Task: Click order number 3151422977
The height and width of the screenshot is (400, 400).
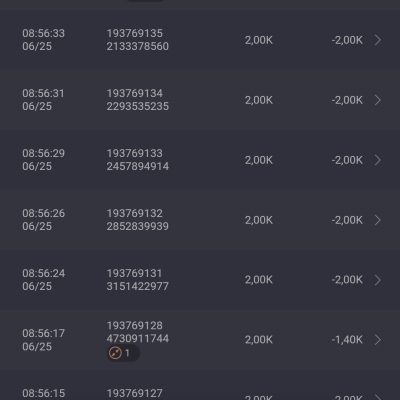Action: click(138, 286)
